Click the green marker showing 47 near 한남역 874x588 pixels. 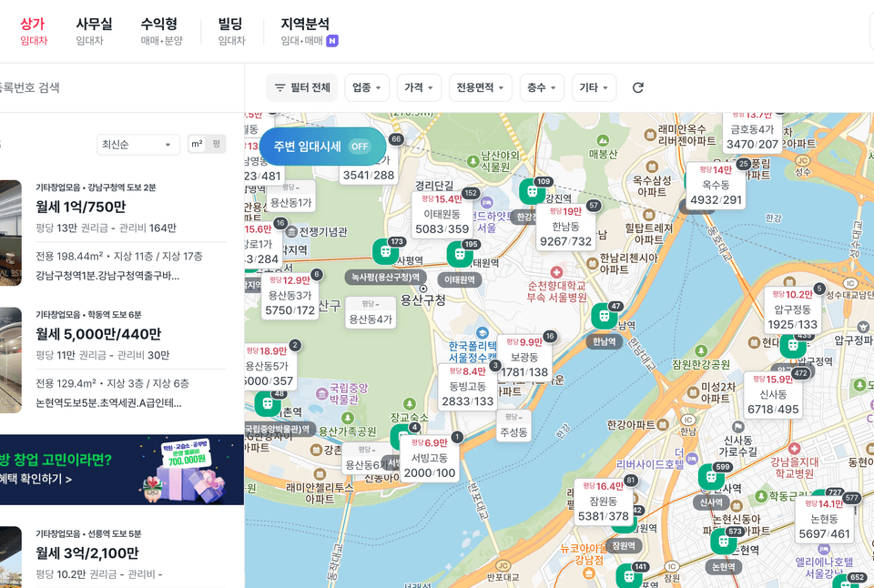(x=605, y=314)
